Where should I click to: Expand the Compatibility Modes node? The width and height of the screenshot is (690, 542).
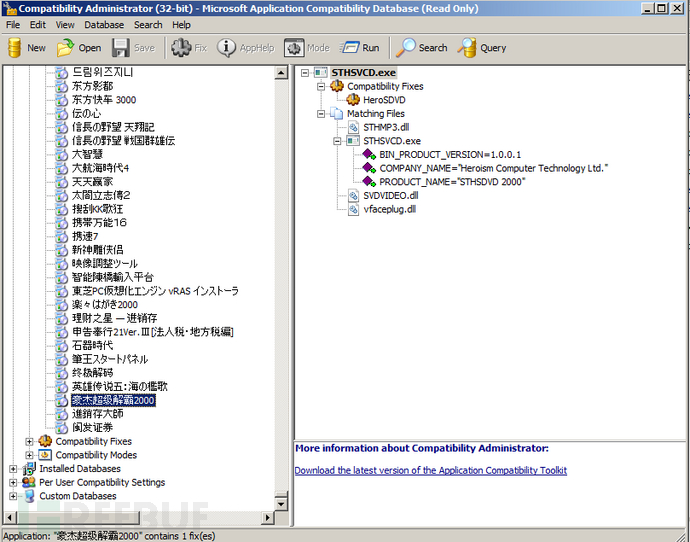click(x=29, y=455)
